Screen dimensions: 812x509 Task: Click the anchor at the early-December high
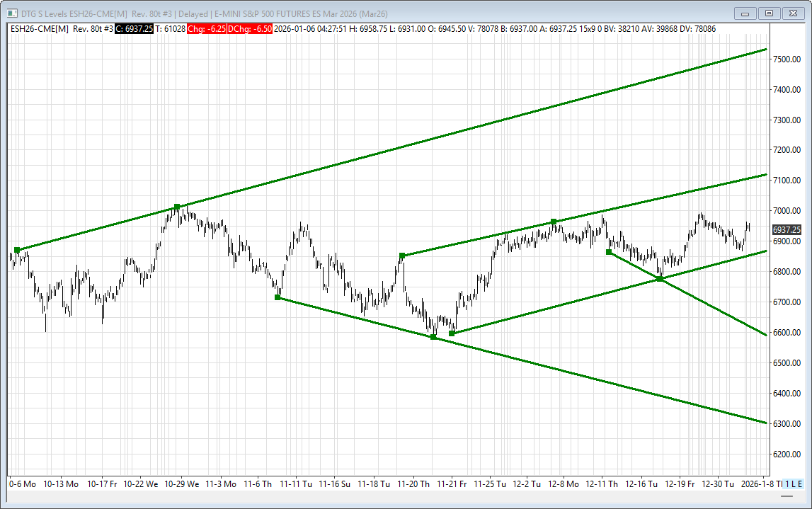click(554, 222)
